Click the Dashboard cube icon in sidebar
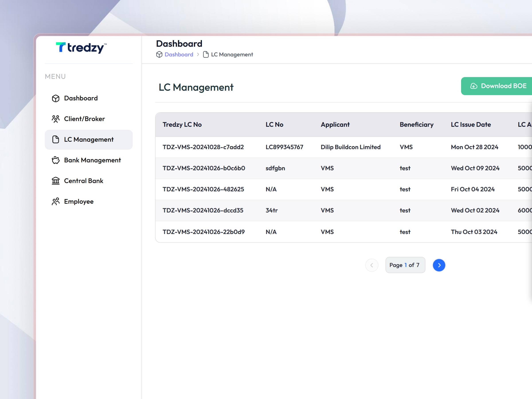The height and width of the screenshot is (399, 532). [56, 98]
